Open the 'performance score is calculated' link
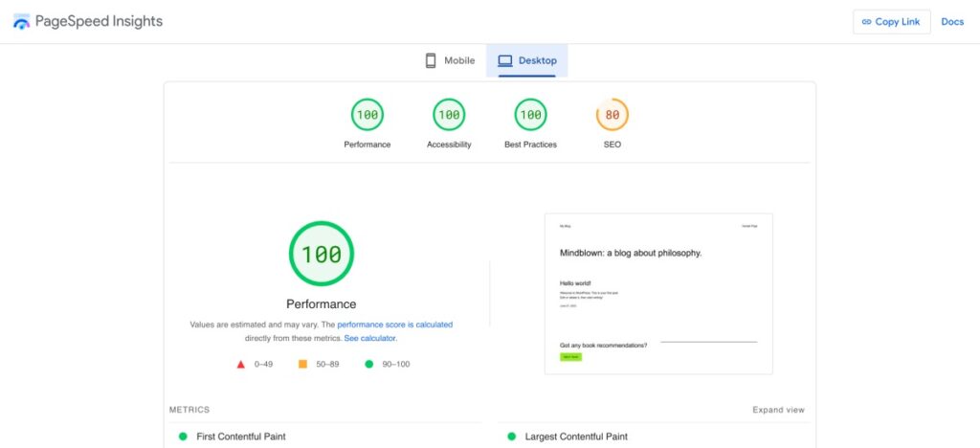The height and width of the screenshot is (448, 980). click(x=394, y=325)
